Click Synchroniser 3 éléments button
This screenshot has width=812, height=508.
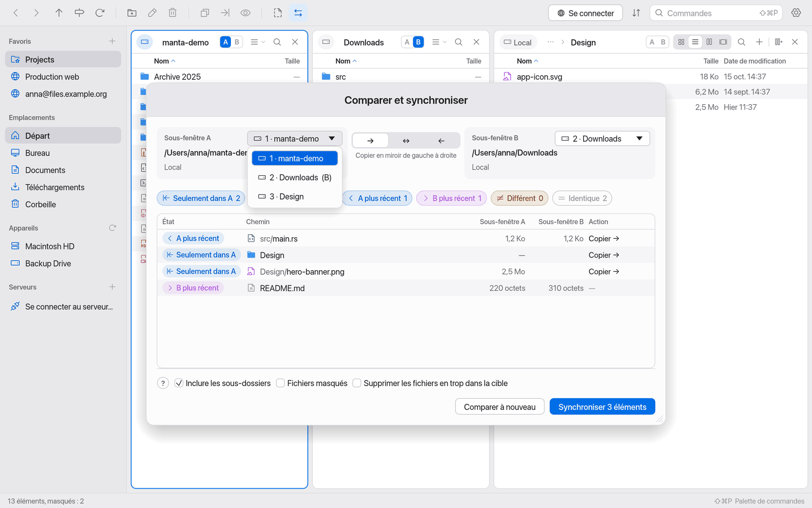pos(602,407)
